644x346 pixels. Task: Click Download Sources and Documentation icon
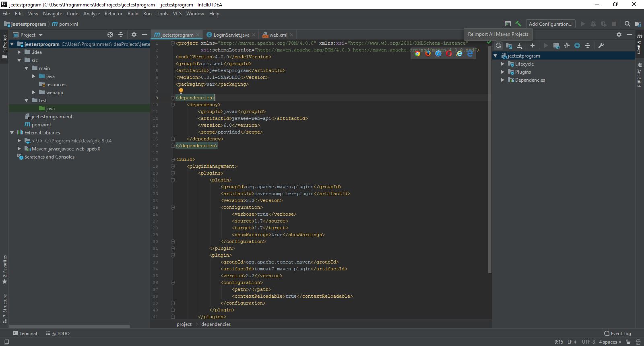520,45
